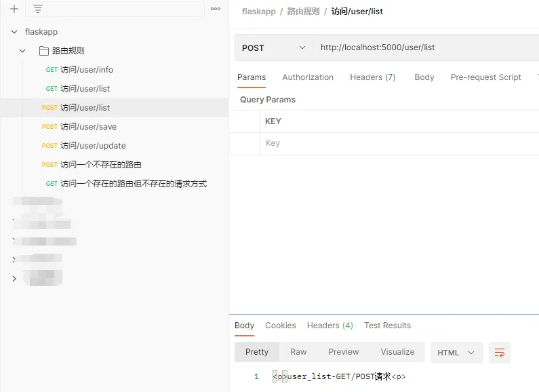This screenshot has height=392, width=539.
Task: Expand the last blurred collection chevron
Action: click(x=14, y=279)
